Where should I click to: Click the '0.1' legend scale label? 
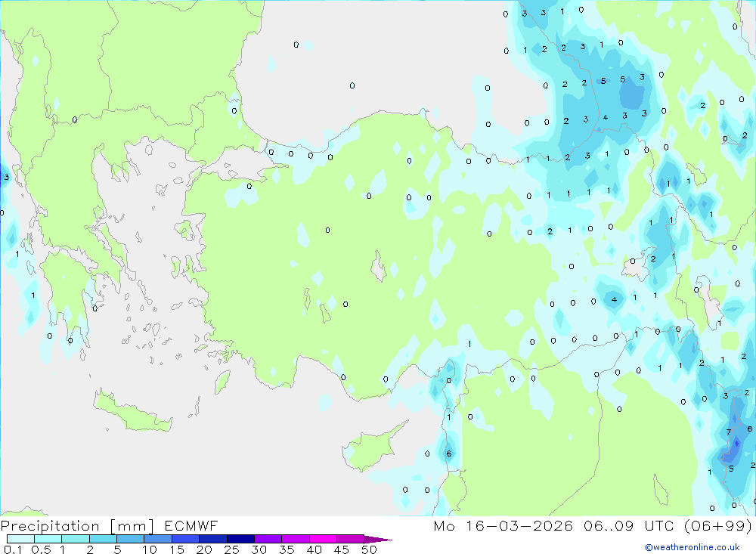(x=13, y=549)
